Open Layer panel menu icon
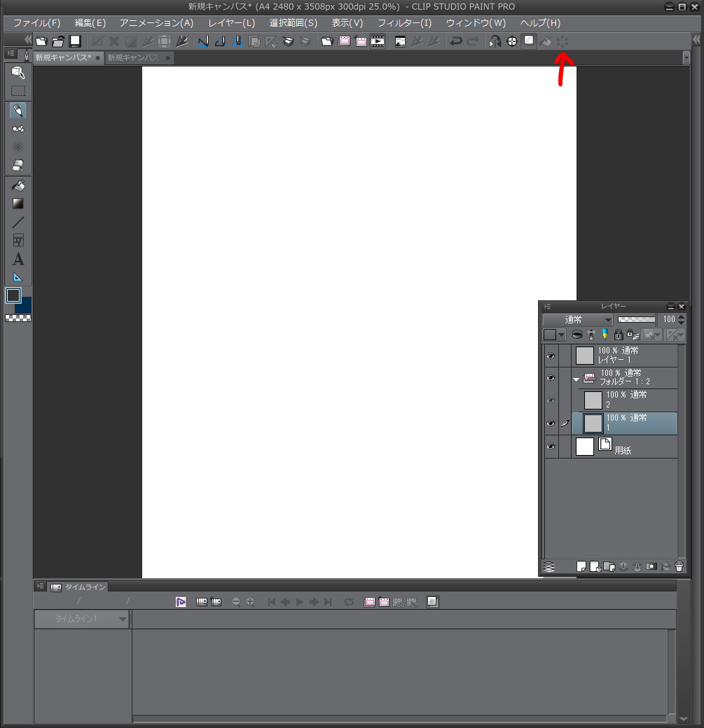This screenshot has width=704, height=728. 548,307
